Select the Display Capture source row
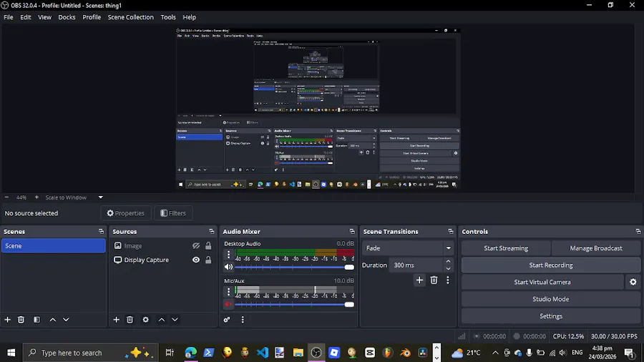 pyautogui.click(x=162, y=260)
